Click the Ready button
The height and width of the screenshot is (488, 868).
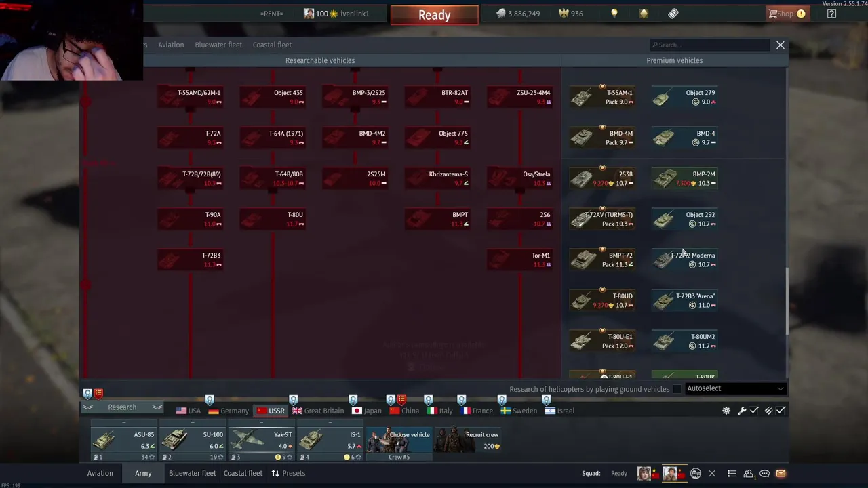pyautogui.click(x=434, y=15)
